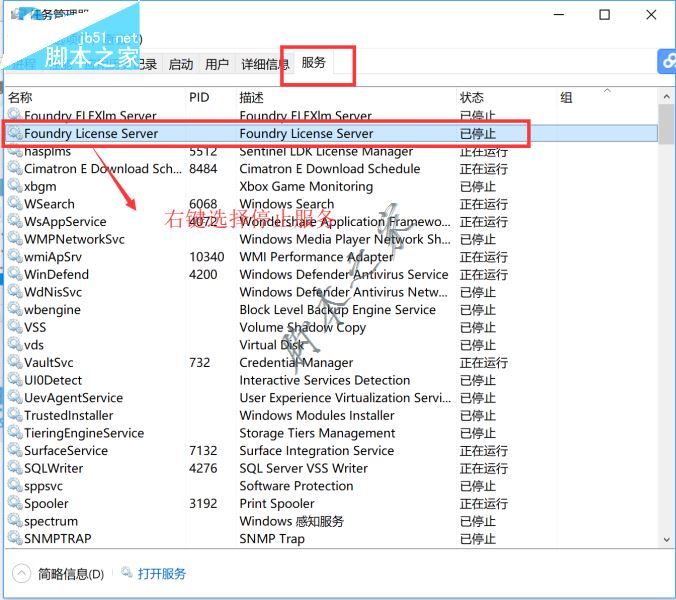Click the VaultSvc service icon
Screen dimensions: 676x600
tap(15, 362)
